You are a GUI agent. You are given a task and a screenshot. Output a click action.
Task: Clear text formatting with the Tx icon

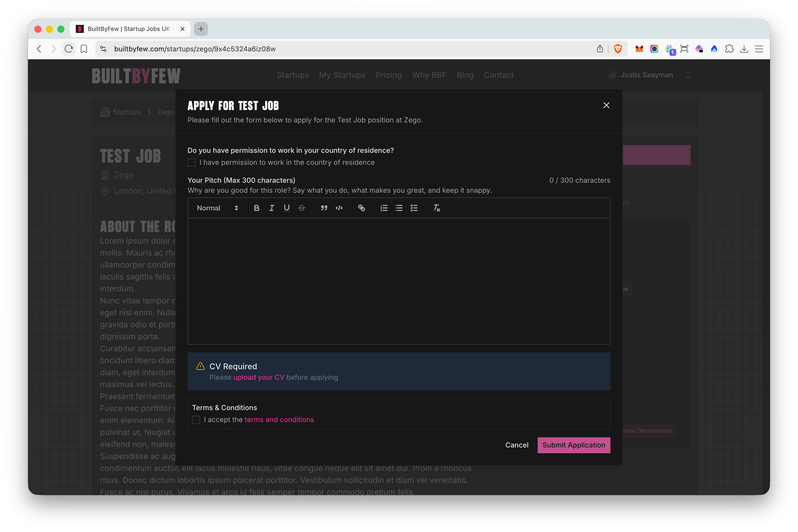pyautogui.click(x=436, y=208)
